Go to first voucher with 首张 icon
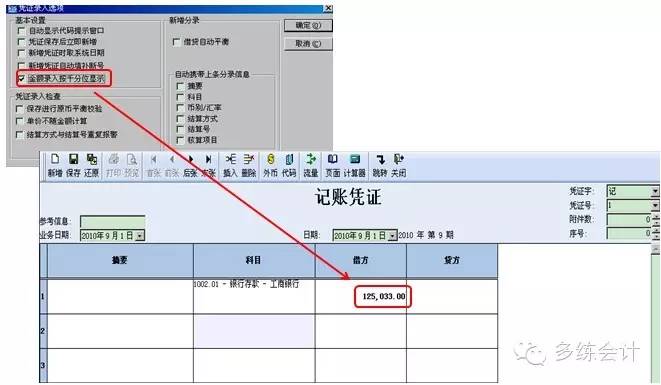The image size is (661, 385). coord(153,165)
